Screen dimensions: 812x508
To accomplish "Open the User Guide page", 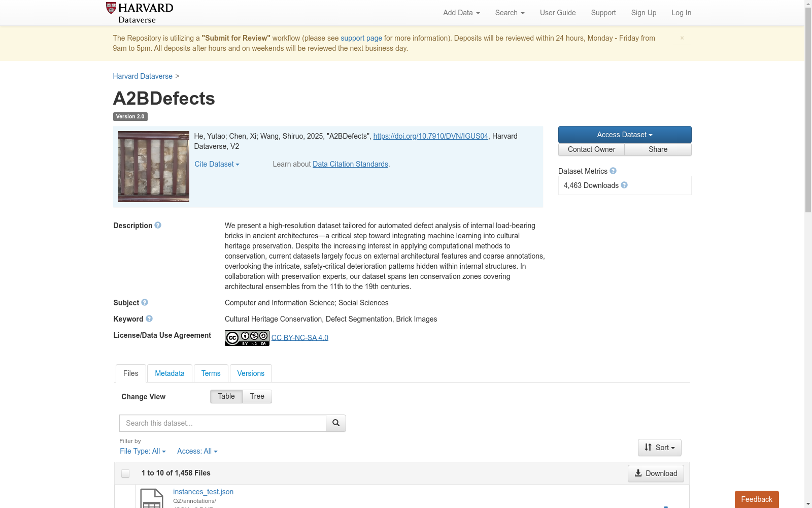I will tap(558, 13).
